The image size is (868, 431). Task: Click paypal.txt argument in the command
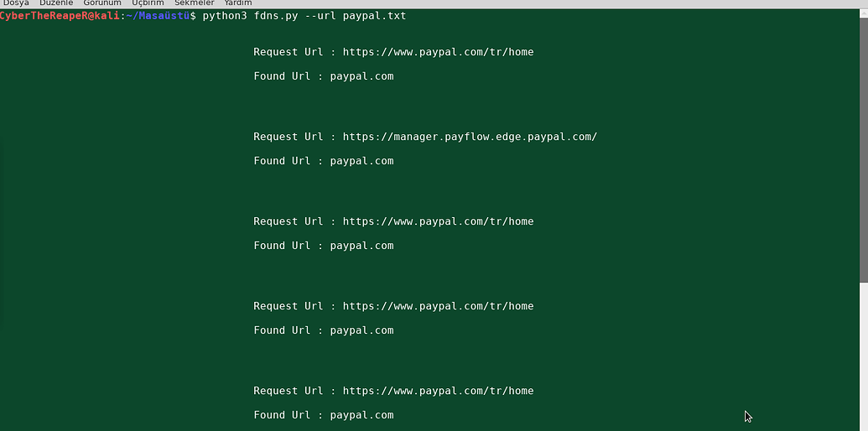374,15
